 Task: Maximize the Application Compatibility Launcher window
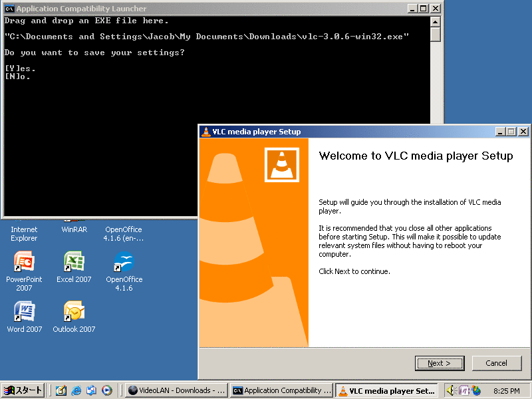point(424,9)
